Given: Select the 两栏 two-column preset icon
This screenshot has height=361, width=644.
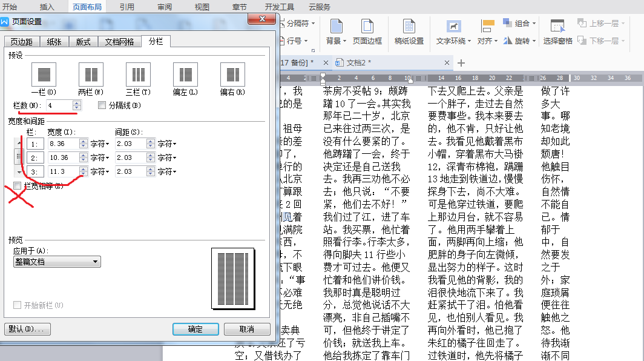Looking at the screenshot, I should pyautogui.click(x=91, y=75).
